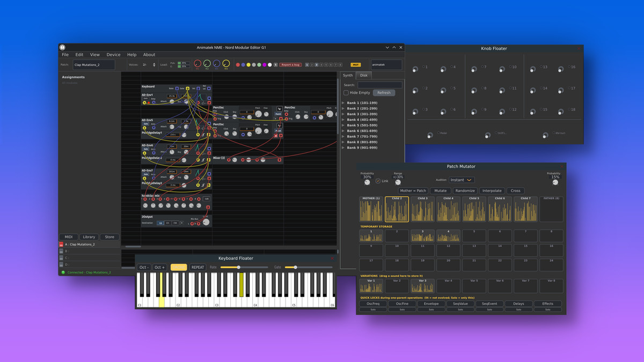Click the Voices stepper arrows
Screen dimensions: 644x362
(x=153, y=65)
